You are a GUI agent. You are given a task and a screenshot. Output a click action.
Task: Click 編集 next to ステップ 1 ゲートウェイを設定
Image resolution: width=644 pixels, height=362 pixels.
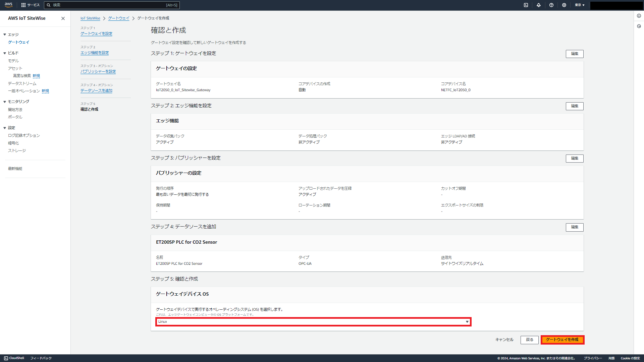[x=575, y=54]
